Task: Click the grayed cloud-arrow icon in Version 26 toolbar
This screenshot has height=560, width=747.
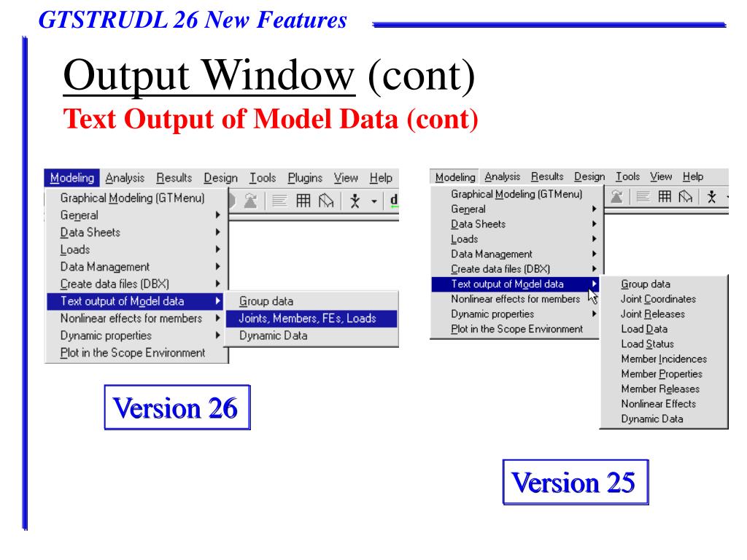Action: coord(251,201)
